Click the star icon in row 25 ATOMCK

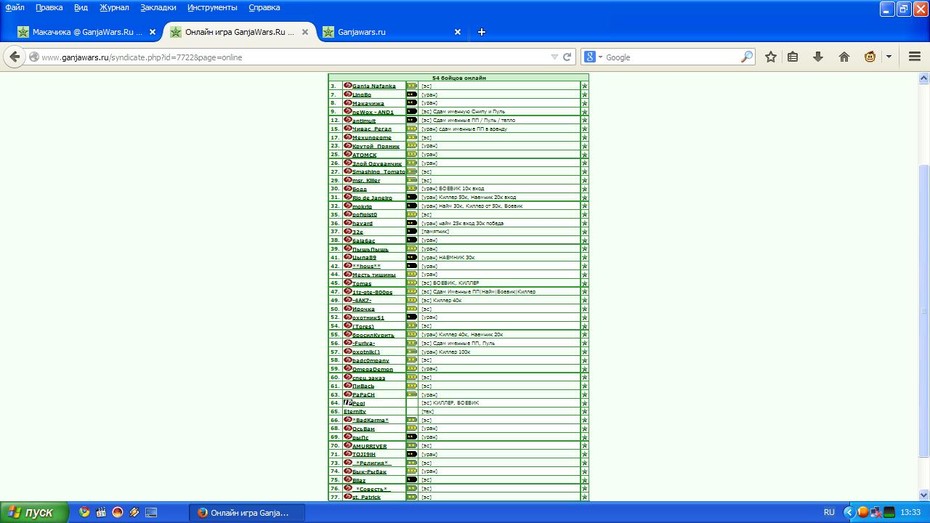(x=584, y=154)
